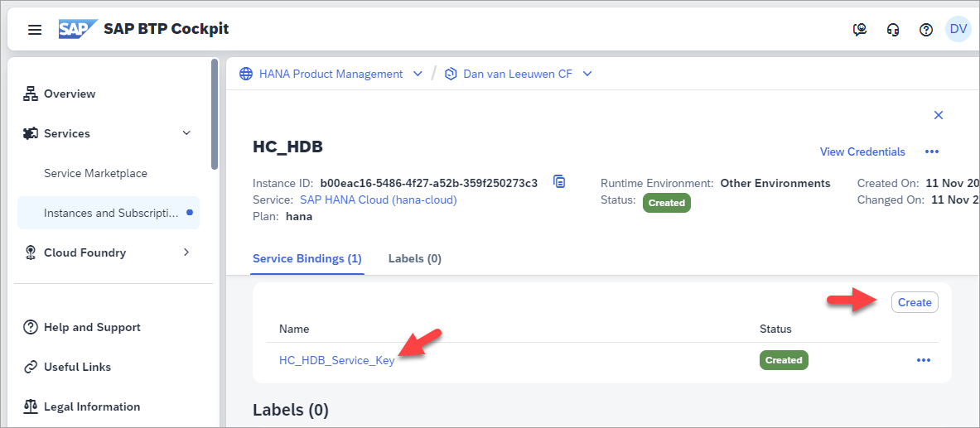980x428 pixels.
Task: Click the Instance ID value text
Action: click(x=429, y=183)
